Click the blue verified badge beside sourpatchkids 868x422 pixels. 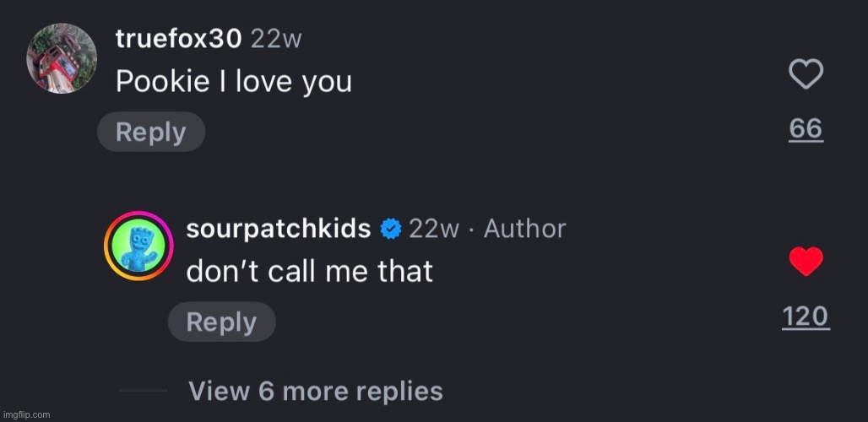390,229
